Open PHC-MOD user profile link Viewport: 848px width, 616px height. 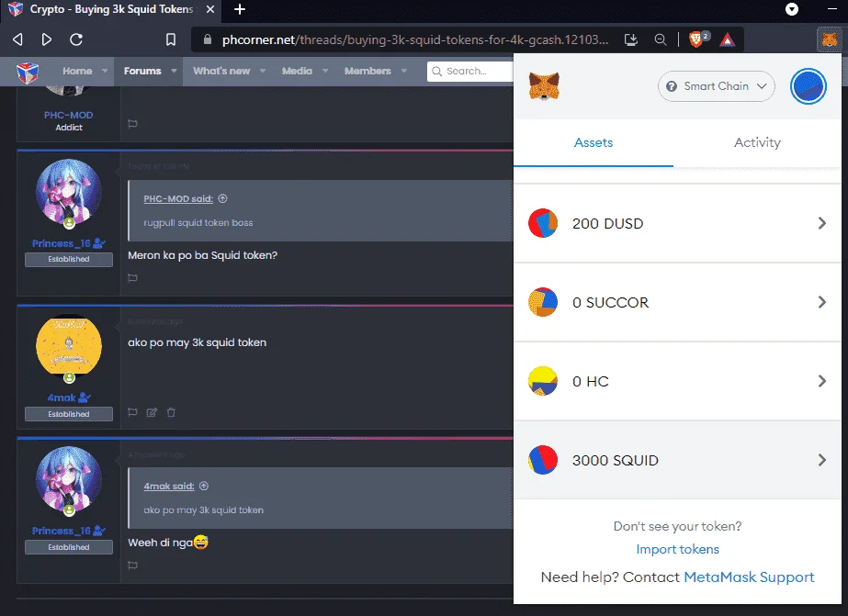pyautogui.click(x=69, y=115)
